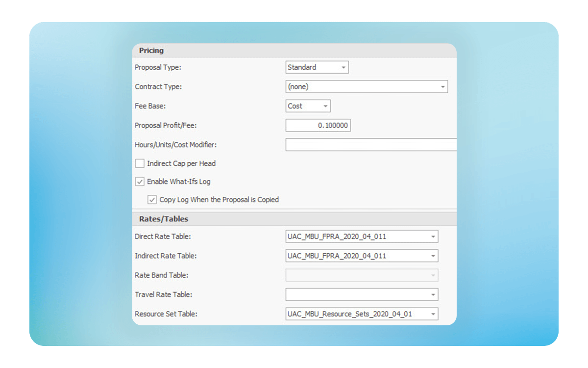This screenshot has width=588, height=368.
Task: Click the Rates/Tables section header
Action: tap(164, 219)
